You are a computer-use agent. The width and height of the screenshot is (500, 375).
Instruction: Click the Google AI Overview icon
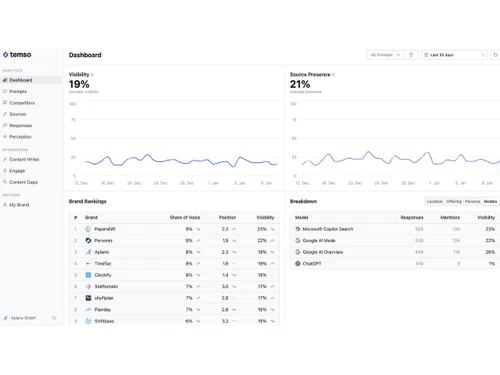298,252
